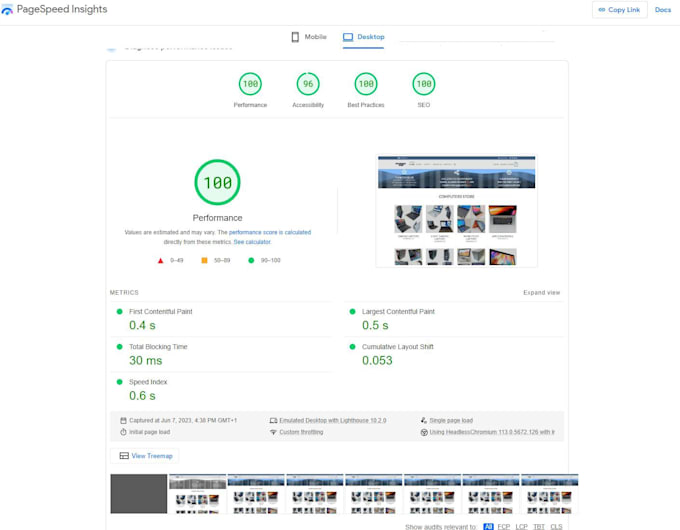680x530 pixels.
Task: Switch to the Mobile tab
Action: tap(309, 37)
